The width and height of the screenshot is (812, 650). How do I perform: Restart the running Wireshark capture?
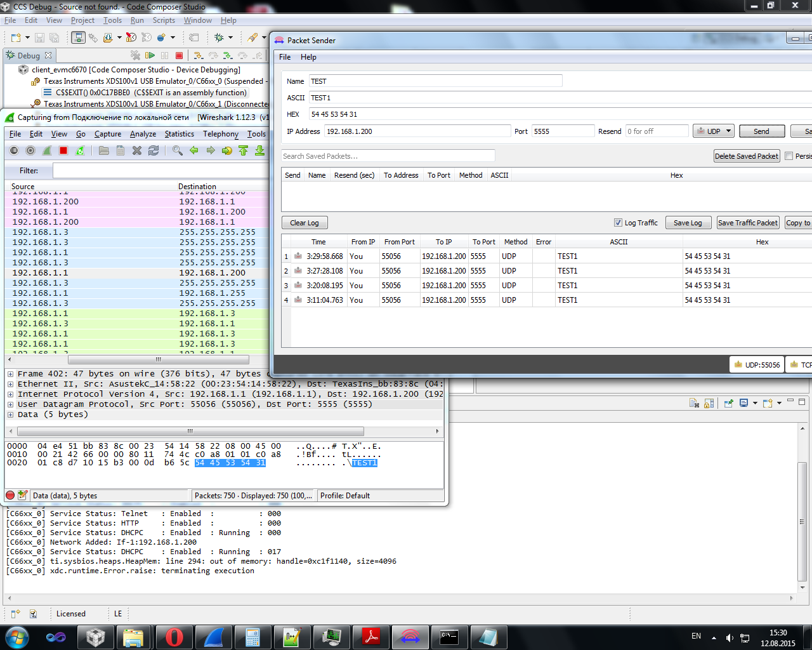(80, 150)
